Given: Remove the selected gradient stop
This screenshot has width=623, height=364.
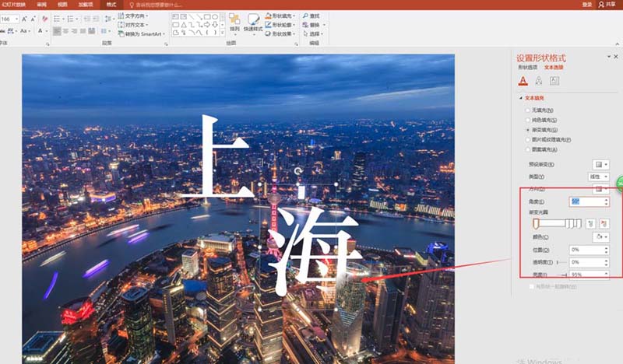Looking at the screenshot, I should click(604, 224).
